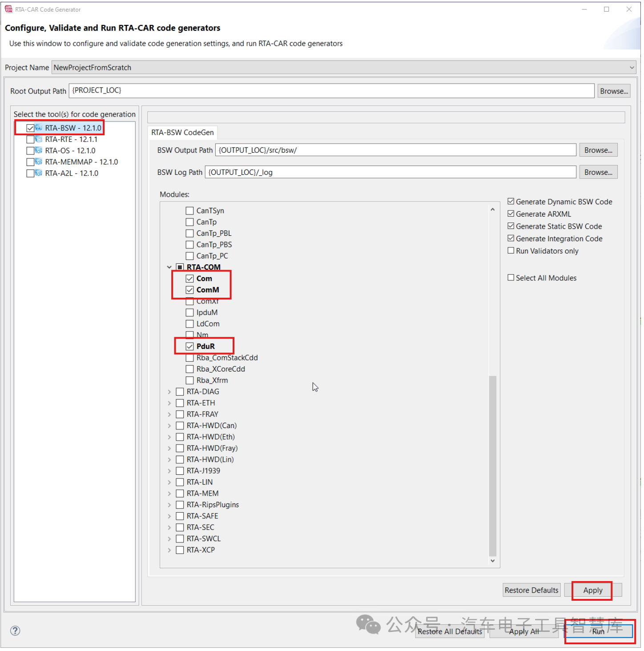Enable the RTA-RTE - 12.1.1 checkbox
This screenshot has height=651, width=644.
point(30,139)
